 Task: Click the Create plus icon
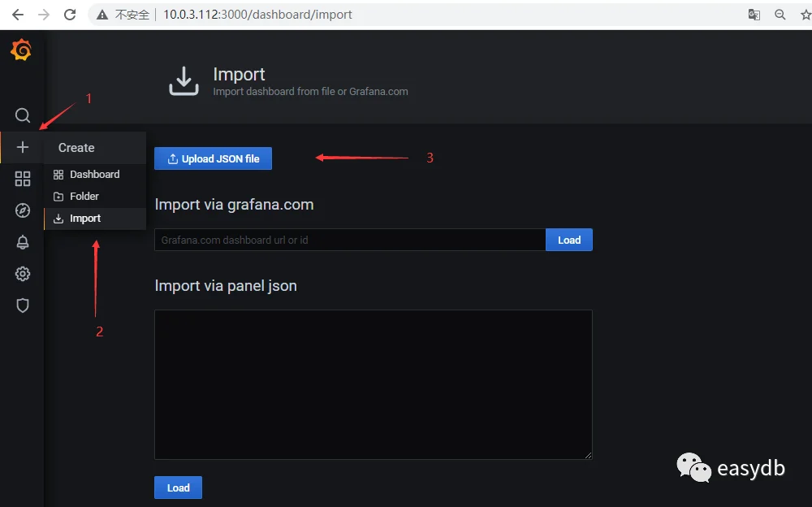click(x=22, y=147)
